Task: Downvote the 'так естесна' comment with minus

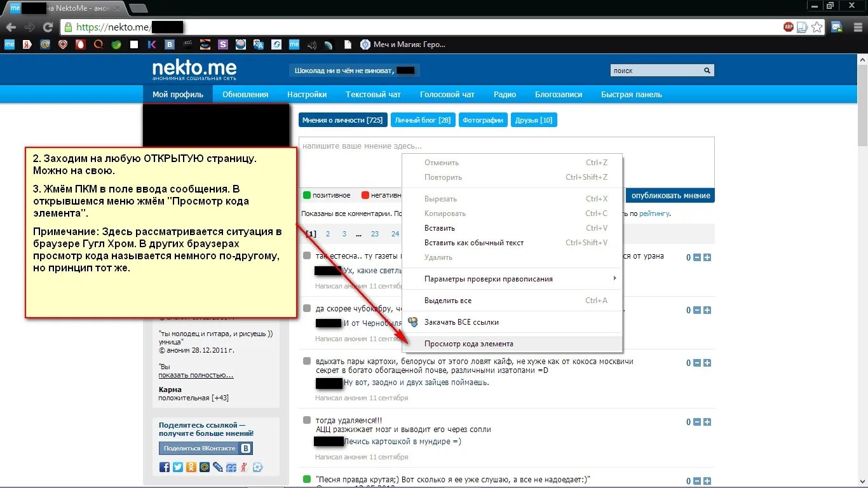Action: [x=697, y=257]
